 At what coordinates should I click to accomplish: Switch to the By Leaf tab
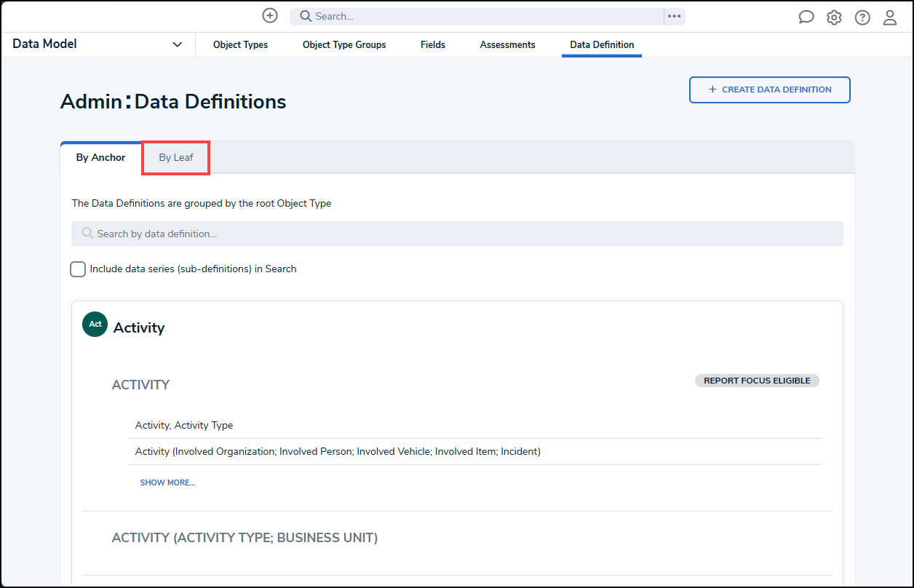(176, 158)
